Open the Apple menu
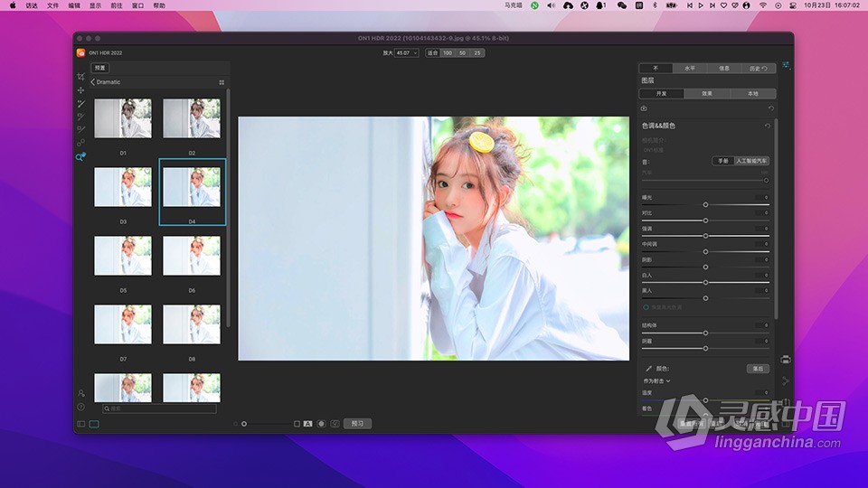The width and height of the screenshot is (868, 488). point(12,5)
